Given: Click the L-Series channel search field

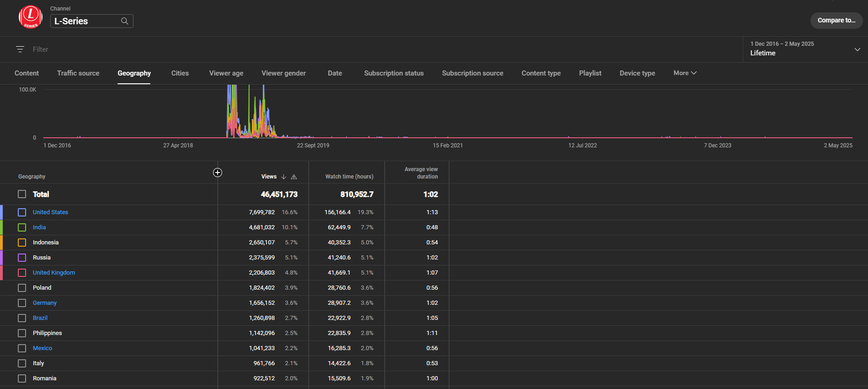Looking at the screenshot, I should (x=91, y=21).
